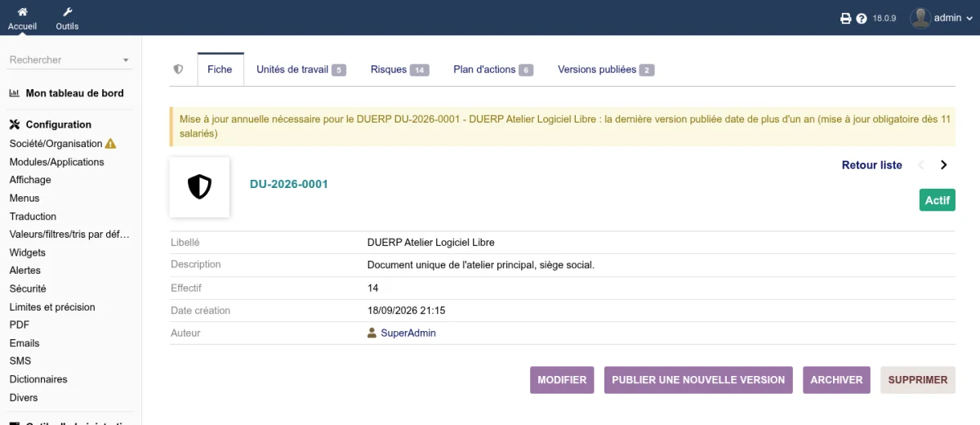Viewport: 980px width, 425px height.
Task: Click the version number 18.0.9
Action: (x=884, y=18)
